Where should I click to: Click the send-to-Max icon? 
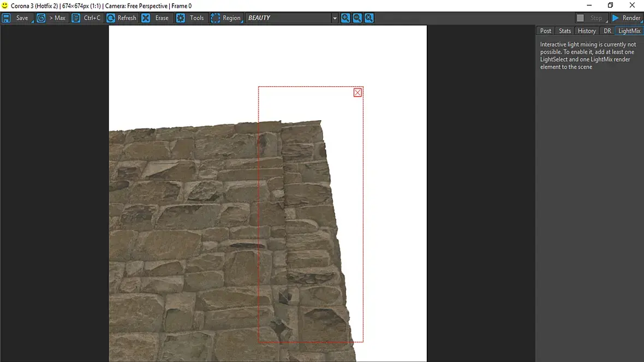tap(41, 18)
